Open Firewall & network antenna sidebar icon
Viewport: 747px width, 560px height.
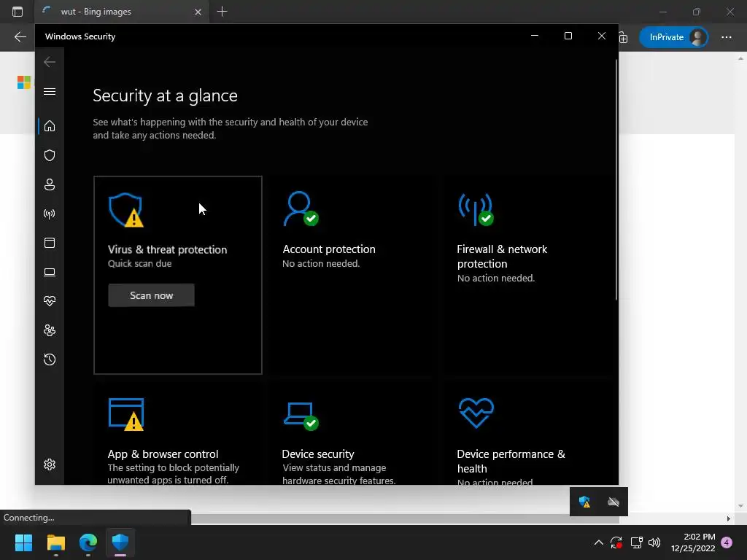pos(50,214)
